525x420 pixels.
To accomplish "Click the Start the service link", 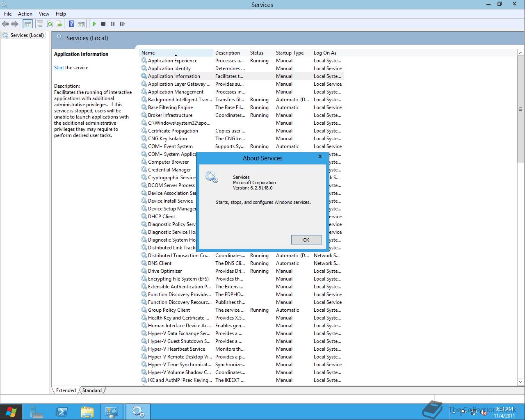I will click(59, 68).
